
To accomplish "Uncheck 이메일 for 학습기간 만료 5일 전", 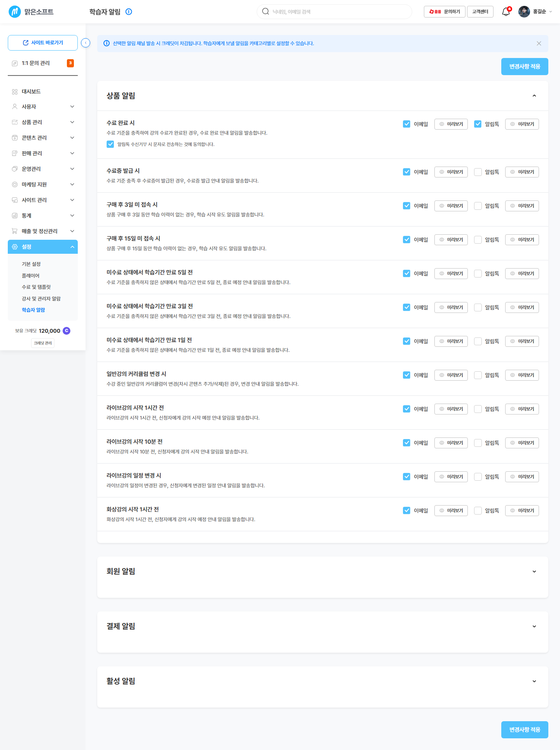I will (x=406, y=274).
